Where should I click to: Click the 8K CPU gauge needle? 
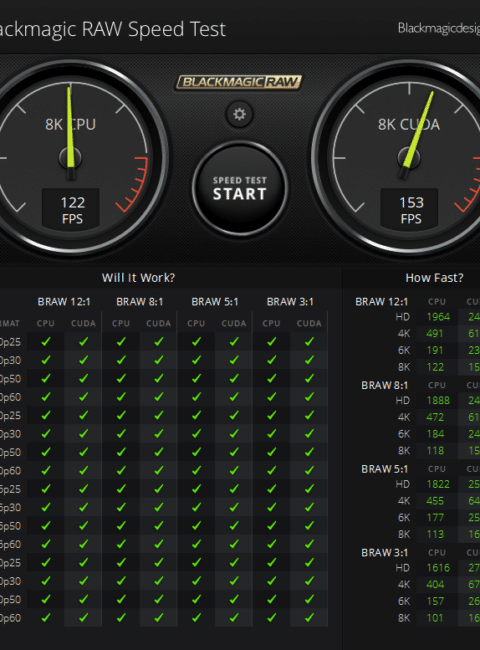pos(70,131)
